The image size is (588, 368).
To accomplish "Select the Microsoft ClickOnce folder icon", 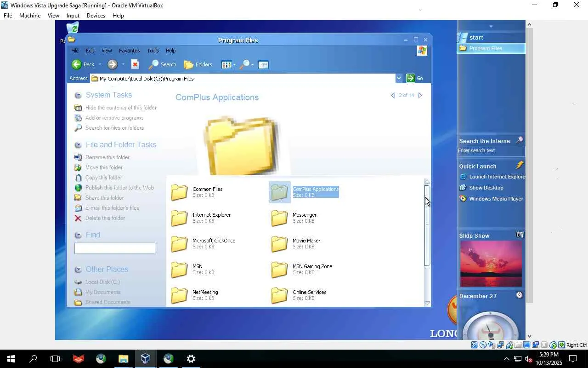I will pyautogui.click(x=179, y=244).
